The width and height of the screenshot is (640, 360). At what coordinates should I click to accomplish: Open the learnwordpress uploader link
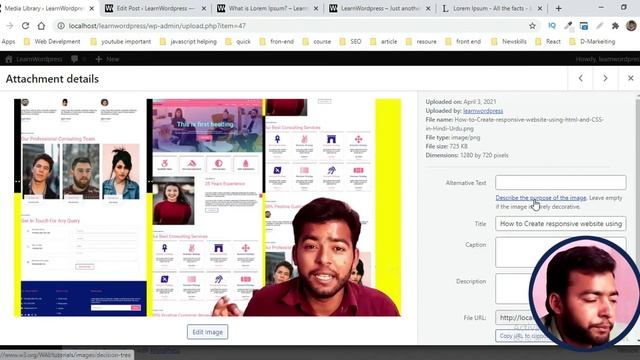[x=483, y=111]
